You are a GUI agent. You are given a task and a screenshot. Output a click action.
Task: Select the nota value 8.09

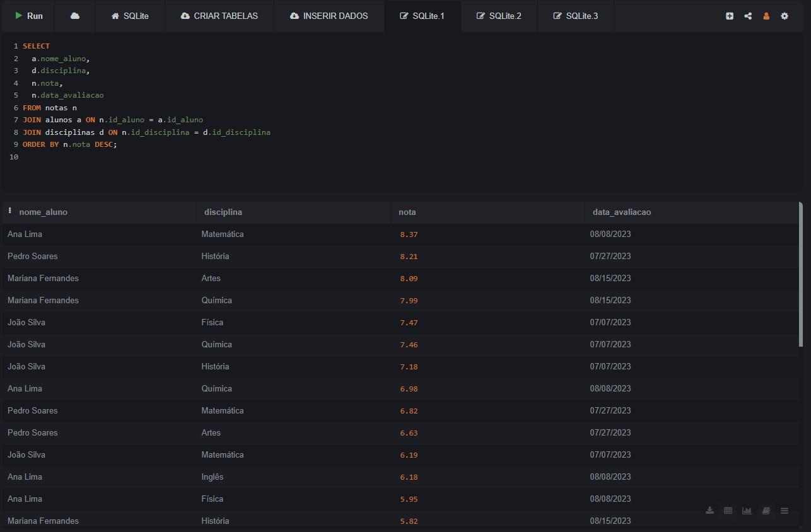409,279
